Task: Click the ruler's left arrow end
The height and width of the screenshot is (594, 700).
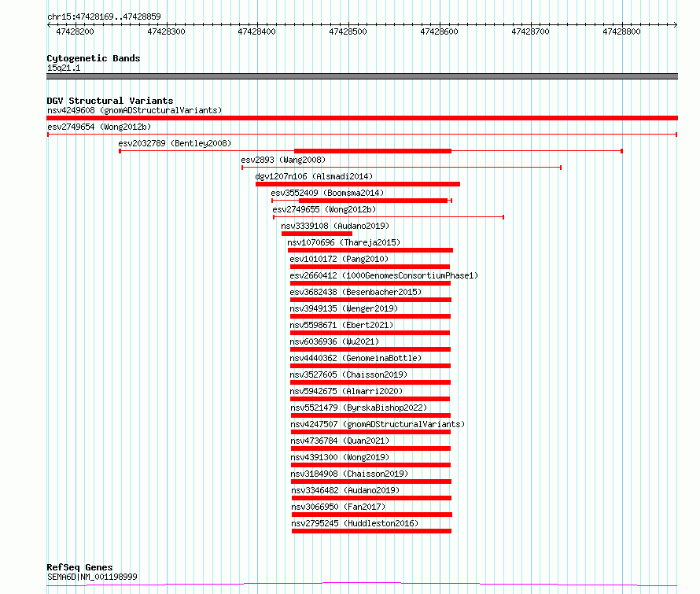Action: (49, 25)
